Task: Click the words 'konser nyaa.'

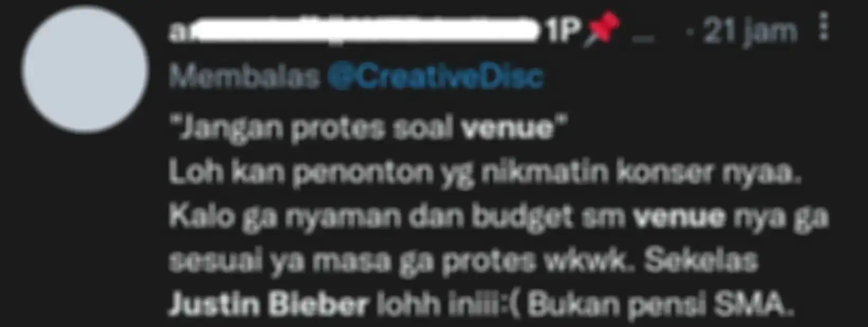Action: coord(709,174)
